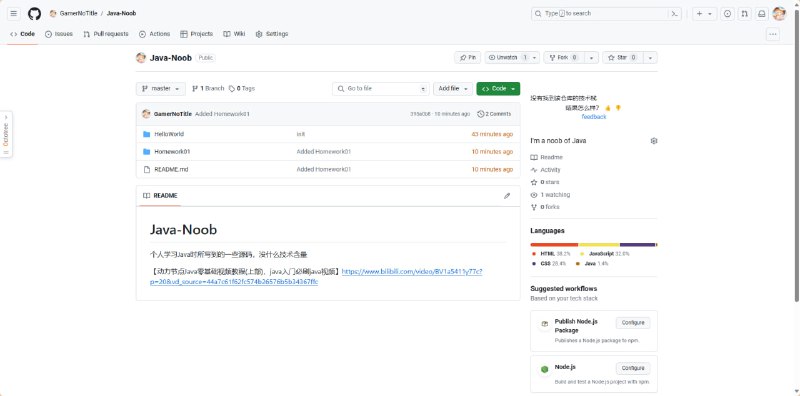Click the thumbs down feedback icon

click(618, 108)
